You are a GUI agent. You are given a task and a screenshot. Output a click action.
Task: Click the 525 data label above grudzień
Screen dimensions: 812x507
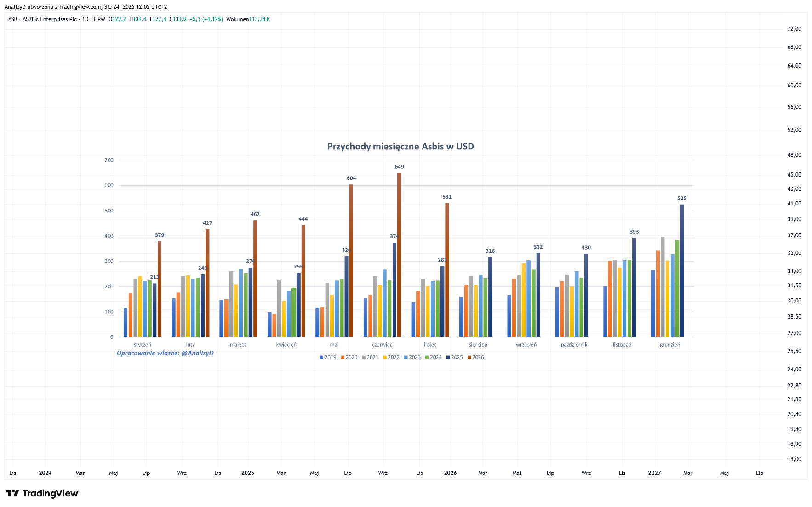click(x=682, y=198)
